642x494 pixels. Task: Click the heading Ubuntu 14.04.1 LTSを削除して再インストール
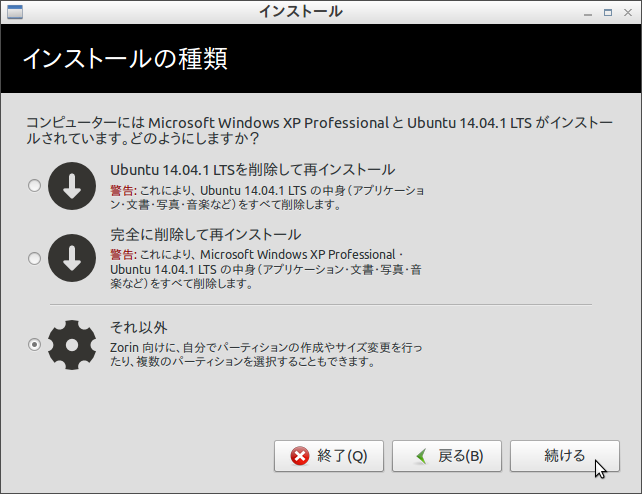253,169
